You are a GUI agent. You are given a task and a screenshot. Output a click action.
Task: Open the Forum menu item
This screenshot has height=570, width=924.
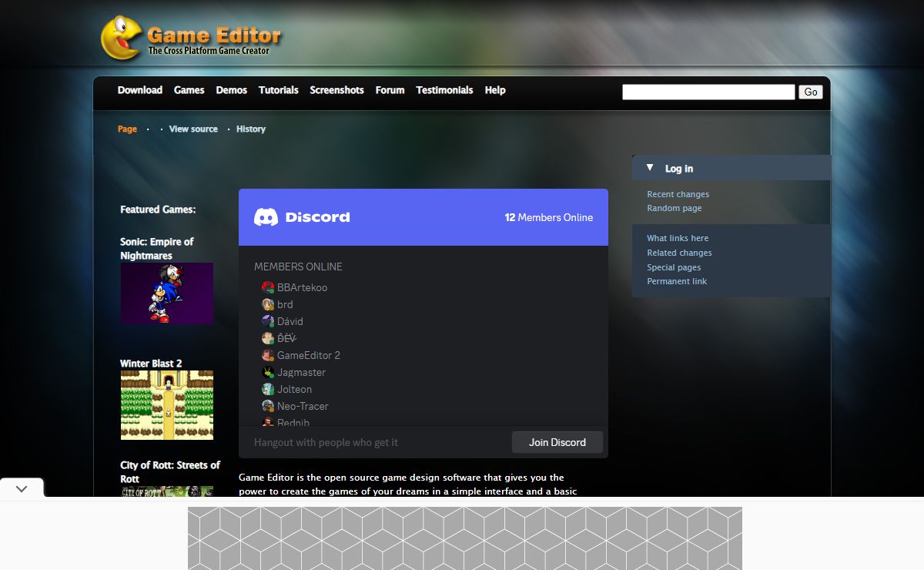390,90
